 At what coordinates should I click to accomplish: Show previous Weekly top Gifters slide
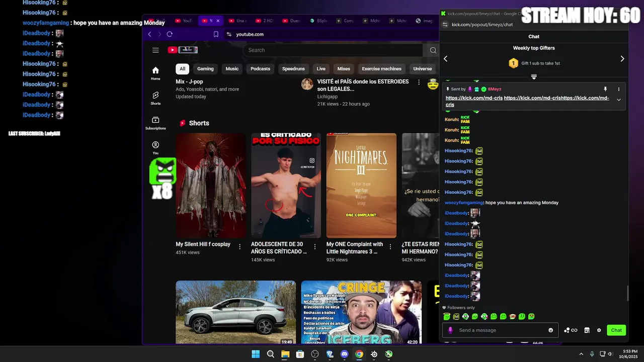(x=445, y=59)
